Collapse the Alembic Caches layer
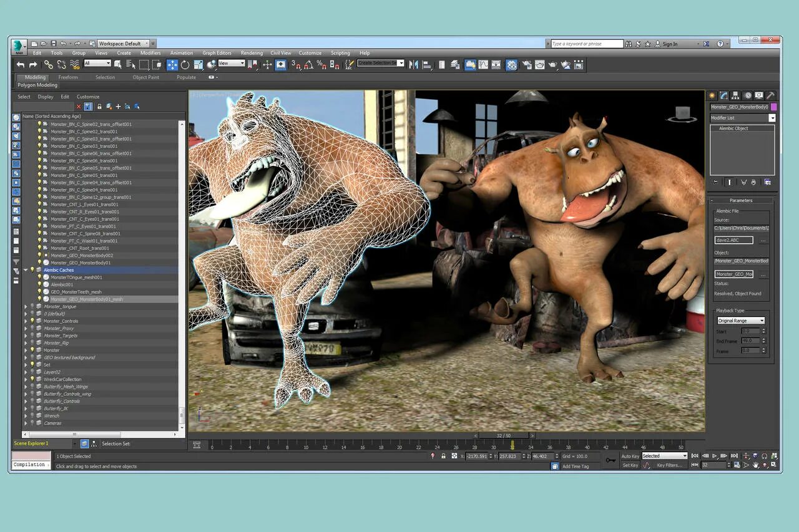The image size is (799, 532). [26, 270]
